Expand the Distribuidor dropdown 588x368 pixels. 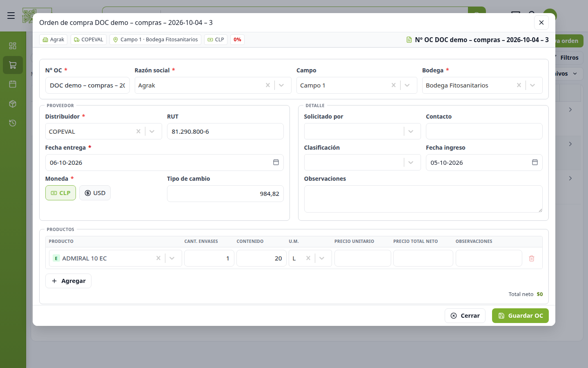[x=152, y=131]
